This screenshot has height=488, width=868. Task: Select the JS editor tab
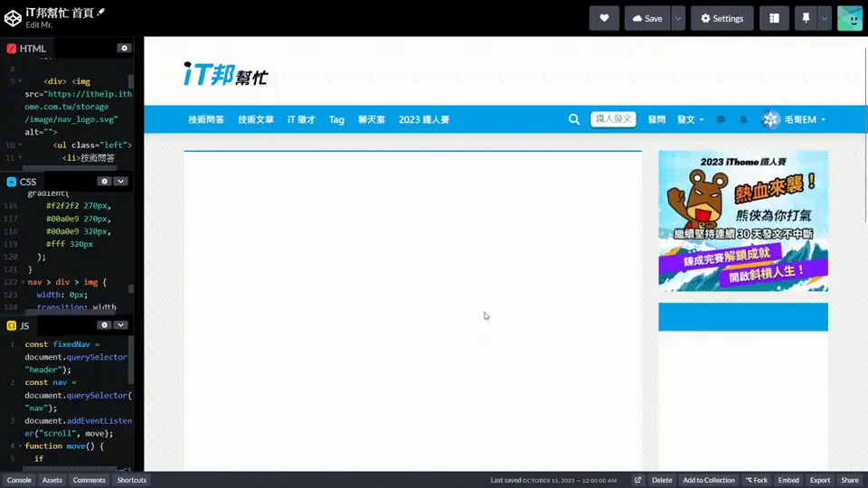(x=18, y=325)
